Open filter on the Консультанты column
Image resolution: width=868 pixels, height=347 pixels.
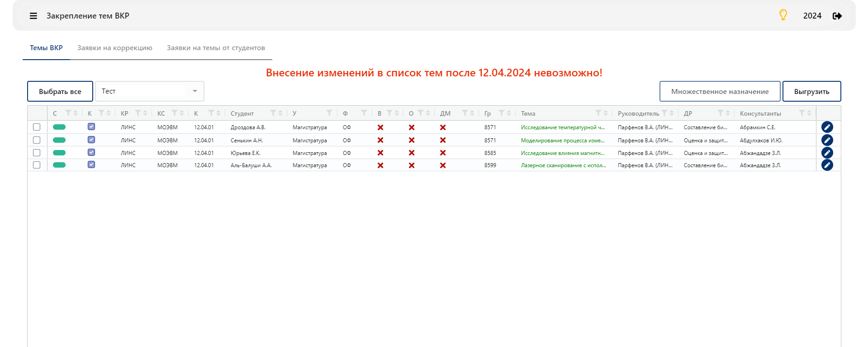pos(802,113)
